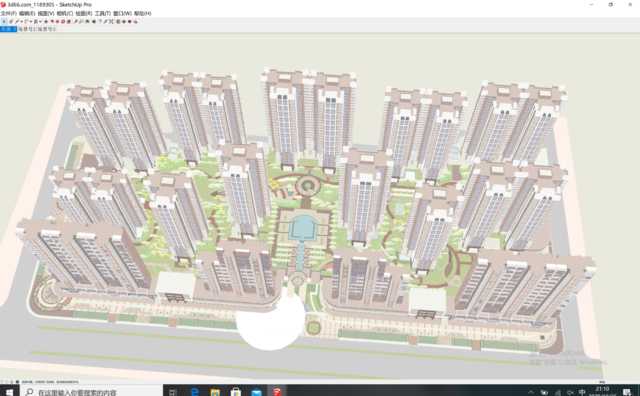Expand the Line tool dropdown arrow
Screen dimensions: 640x396
[22, 21]
